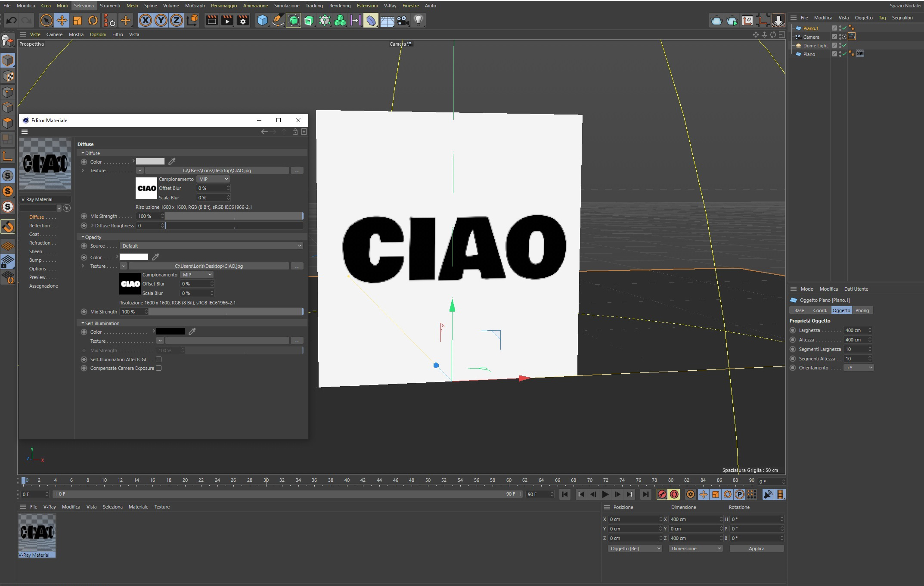Click the Applica button
924x586 pixels.
click(x=756, y=549)
